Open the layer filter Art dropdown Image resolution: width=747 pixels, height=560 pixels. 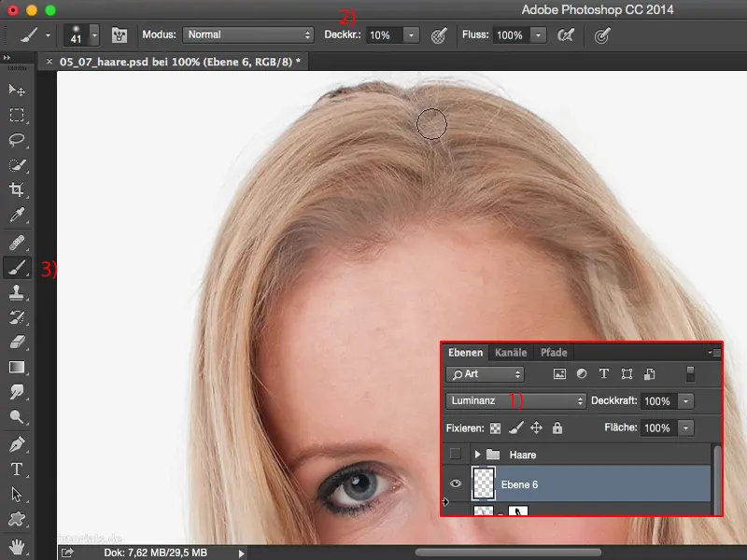[x=486, y=374]
